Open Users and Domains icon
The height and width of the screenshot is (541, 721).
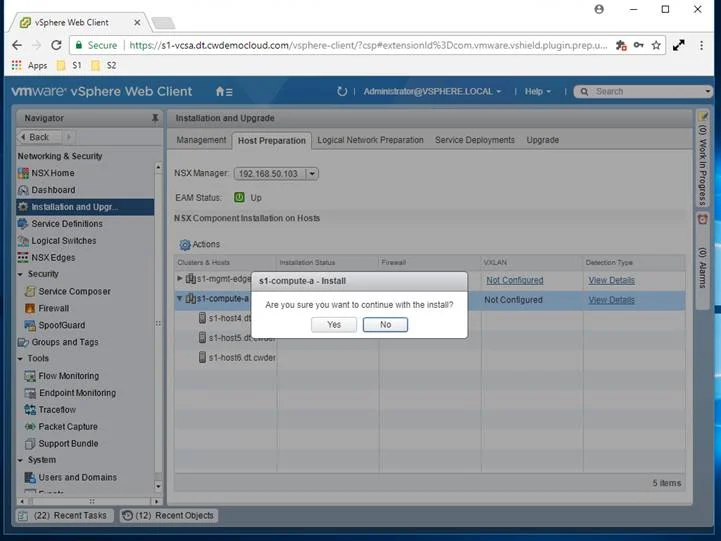30,477
